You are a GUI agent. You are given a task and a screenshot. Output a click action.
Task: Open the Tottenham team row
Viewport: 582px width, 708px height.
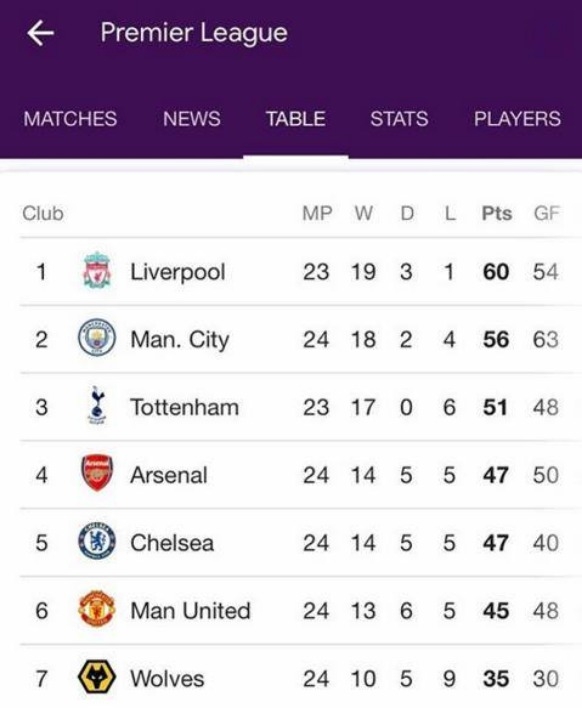pyautogui.click(x=300, y=407)
